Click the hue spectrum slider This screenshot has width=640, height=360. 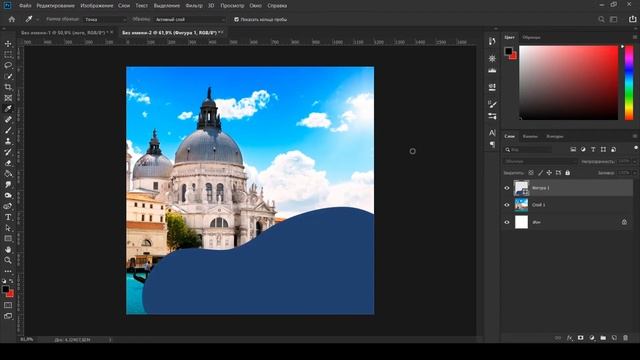click(629, 83)
